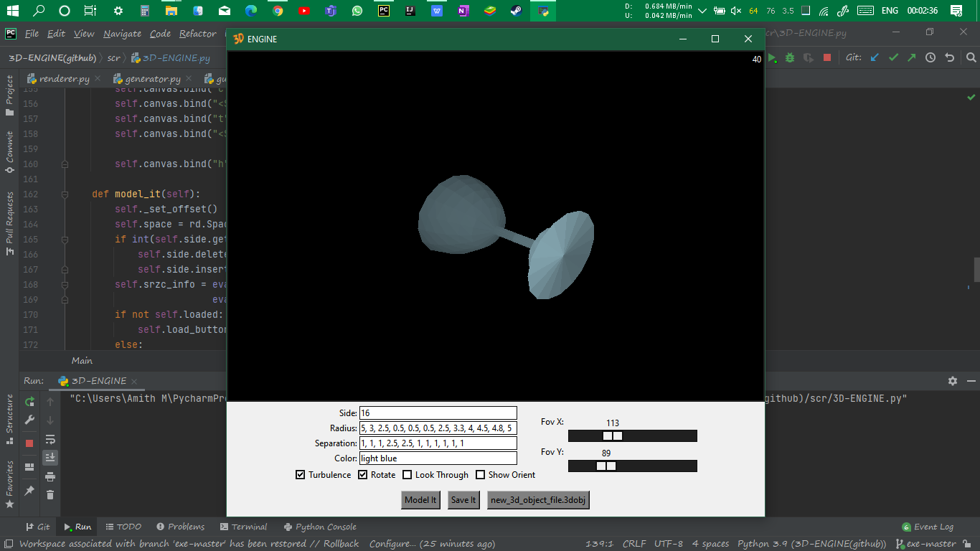Click the green Run arrow in PyCharm toolbar
This screenshot has height=551, width=980.
point(772,57)
